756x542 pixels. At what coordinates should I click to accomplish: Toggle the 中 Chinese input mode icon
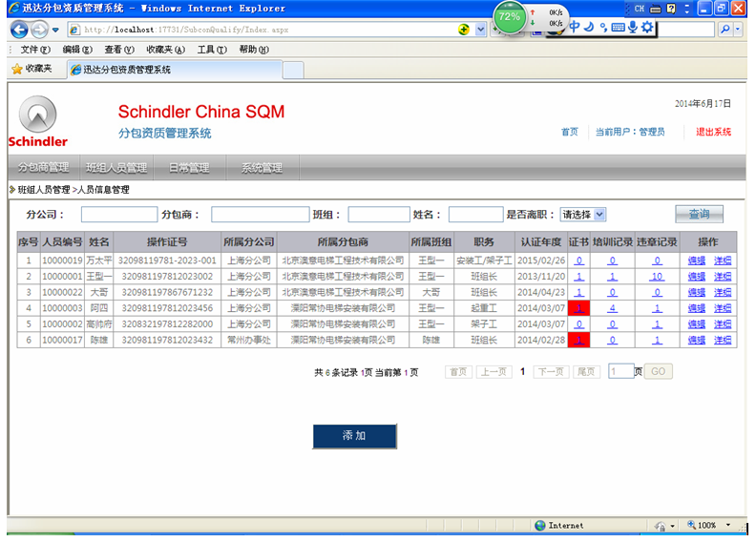click(x=575, y=27)
